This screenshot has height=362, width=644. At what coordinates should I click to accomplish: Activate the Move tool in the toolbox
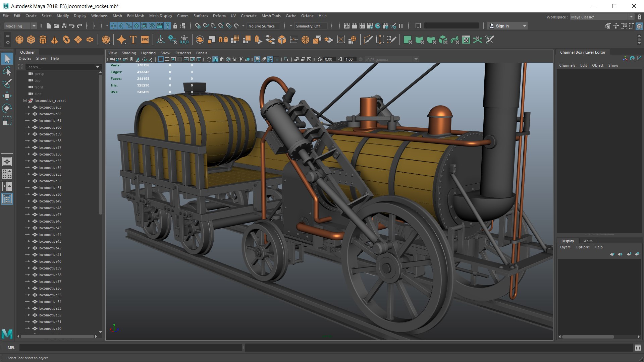click(x=7, y=96)
